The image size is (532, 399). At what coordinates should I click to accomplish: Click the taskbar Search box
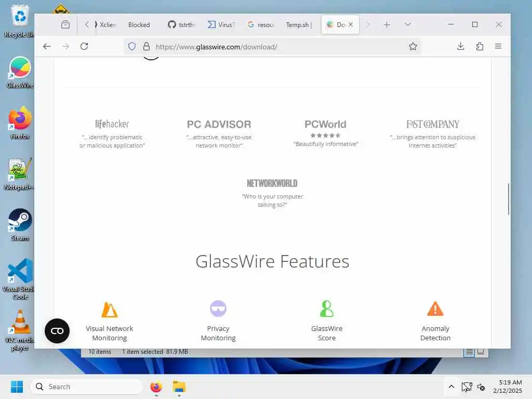[87, 387]
